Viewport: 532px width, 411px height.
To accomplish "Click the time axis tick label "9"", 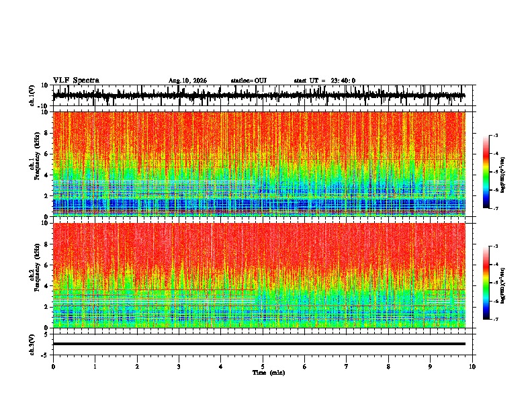I will pyautogui.click(x=430, y=367).
